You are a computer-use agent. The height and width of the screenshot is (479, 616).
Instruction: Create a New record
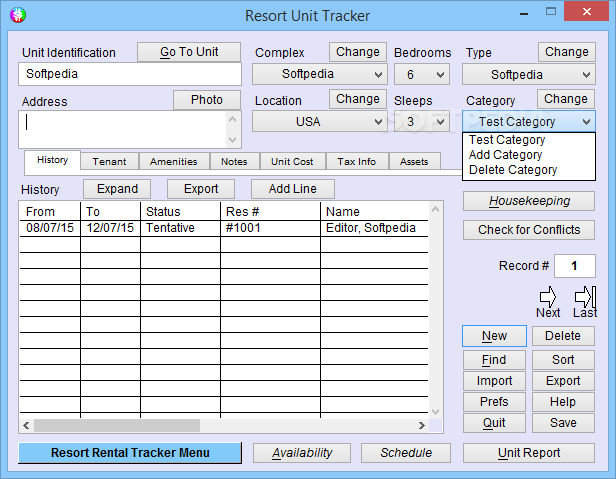tap(494, 336)
